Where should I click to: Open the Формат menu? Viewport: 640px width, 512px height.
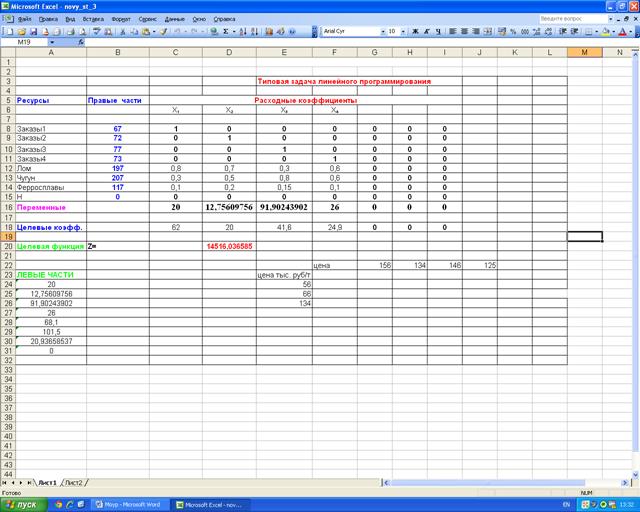tap(121, 19)
